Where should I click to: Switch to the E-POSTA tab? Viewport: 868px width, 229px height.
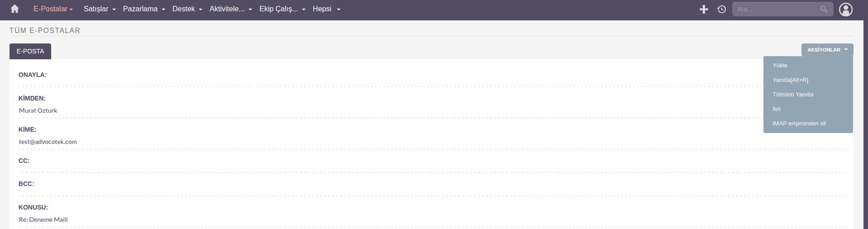click(x=30, y=51)
